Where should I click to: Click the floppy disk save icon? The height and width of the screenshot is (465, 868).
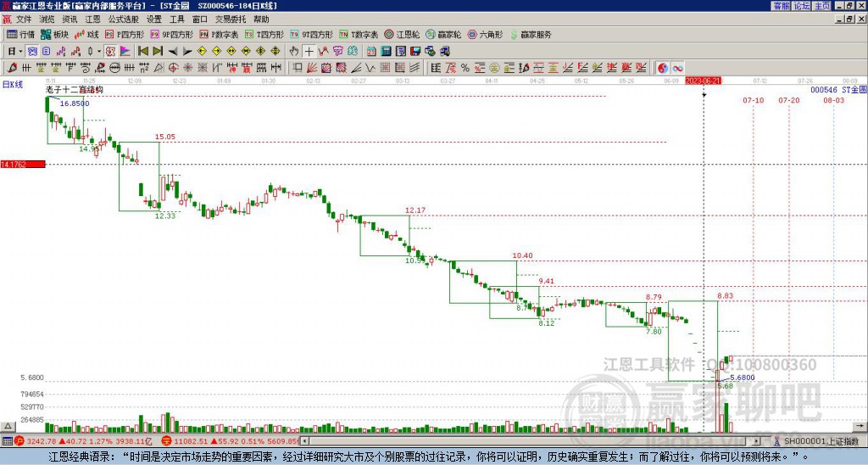coord(415,52)
